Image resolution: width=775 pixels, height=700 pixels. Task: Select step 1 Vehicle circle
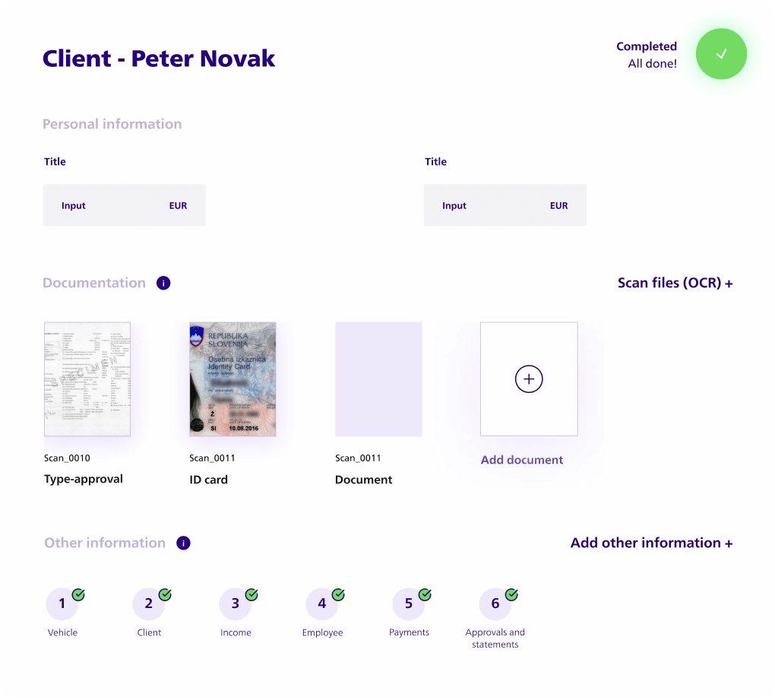(x=62, y=603)
